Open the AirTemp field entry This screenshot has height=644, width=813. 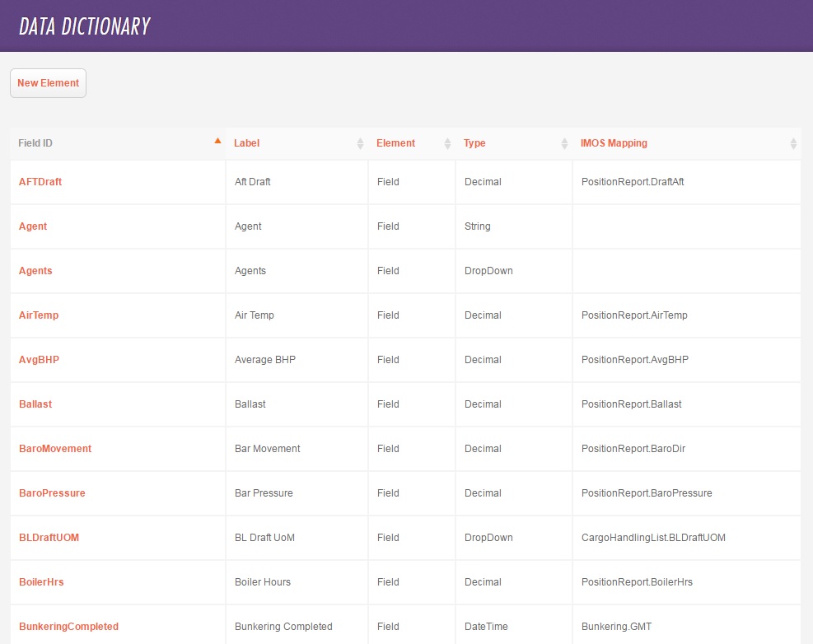(x=38, y=315)
